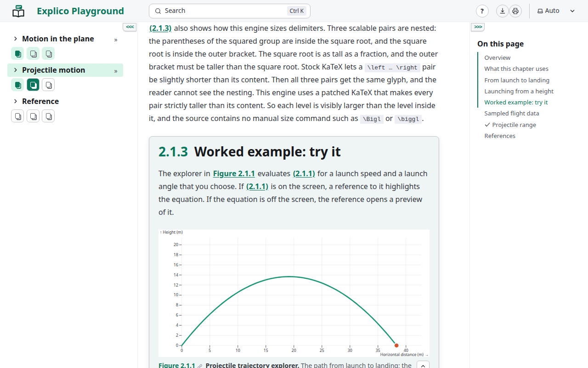Select the active second page icon under Projectile motion
The width and height of the screenshot is (588, 368).
pyautogui.click(x=33, y=85)
